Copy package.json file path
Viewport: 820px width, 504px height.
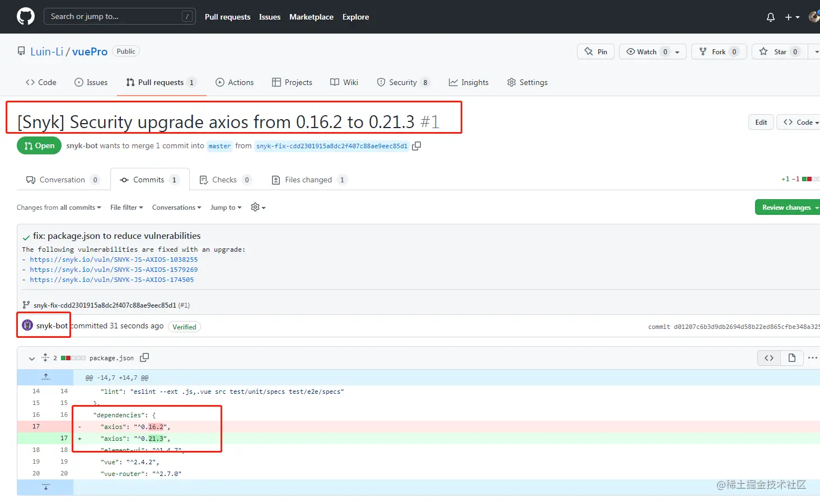point(144,357)
